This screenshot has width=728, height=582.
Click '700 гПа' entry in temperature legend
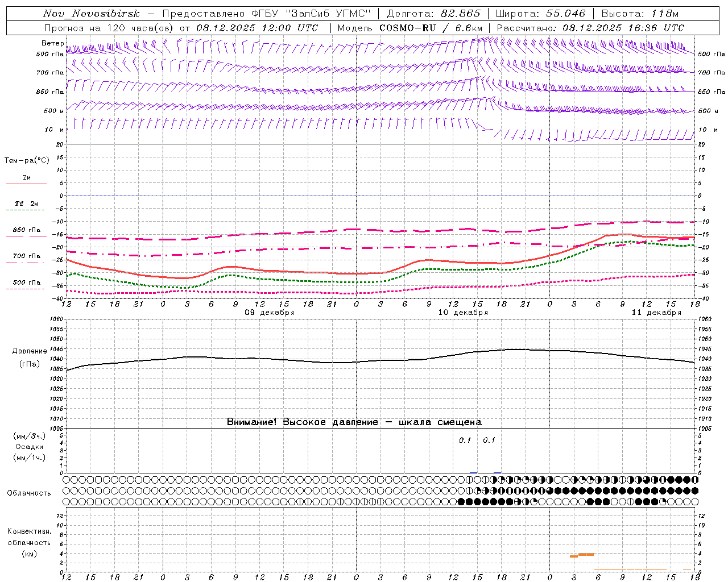pyautogui.click(x=27, y=256)
